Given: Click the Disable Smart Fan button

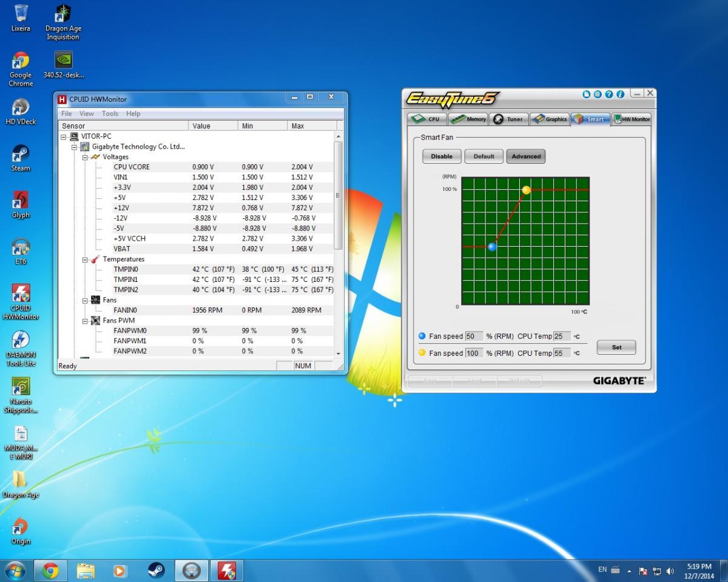Looking at the screenshot, I should tap(442, 156).
